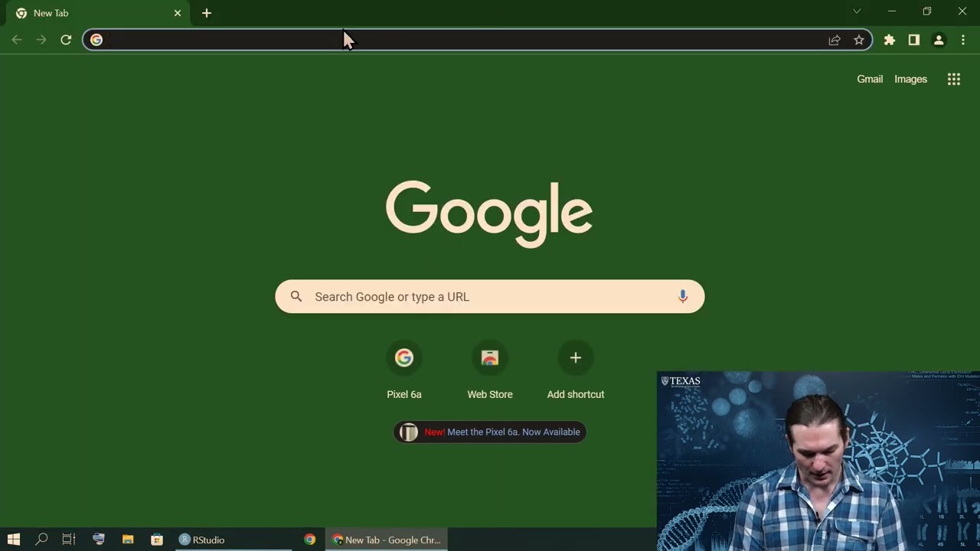980x551 pixels.
Task: Open the Images link
Action: pos(910,79)
